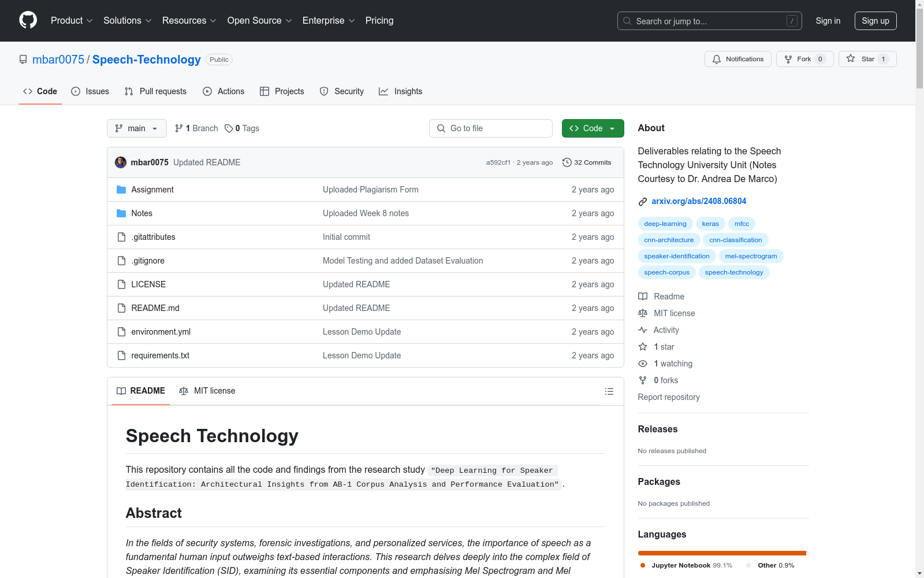Click the link icon beside arxiv URL

(x=643, y=202)
